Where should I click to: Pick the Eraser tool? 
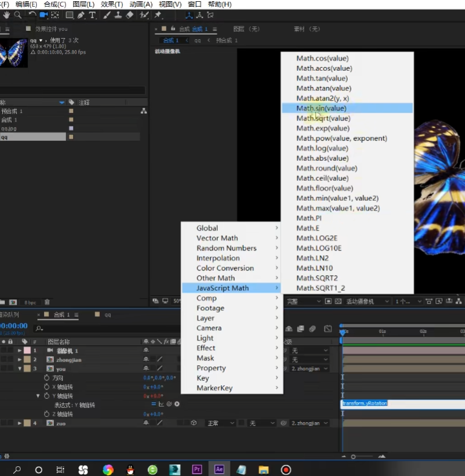(129, 15)
